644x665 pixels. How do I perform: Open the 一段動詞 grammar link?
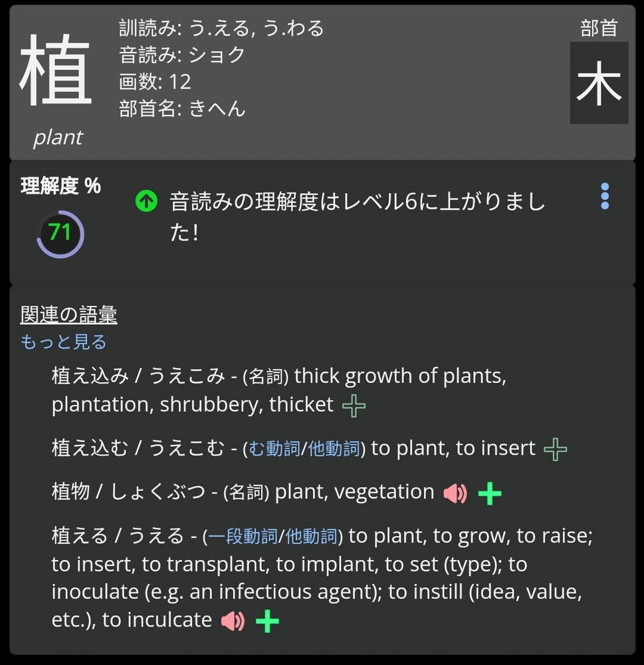[243, 536]
